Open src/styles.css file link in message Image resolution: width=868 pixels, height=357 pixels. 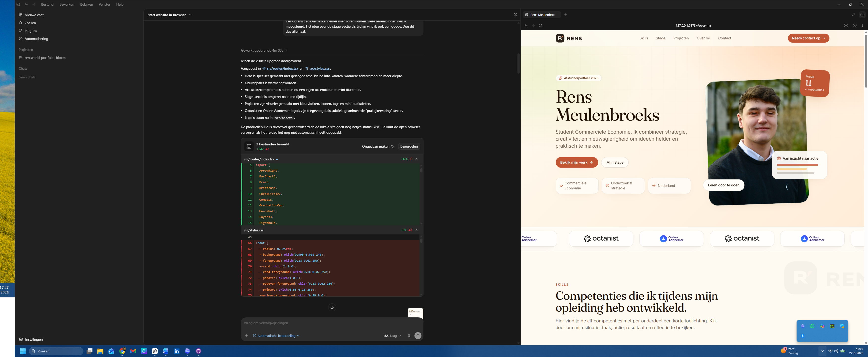(317, 69)
